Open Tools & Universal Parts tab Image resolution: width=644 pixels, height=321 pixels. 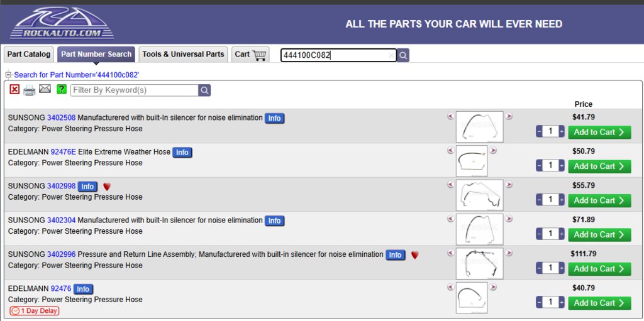click(x=183, y=54)
